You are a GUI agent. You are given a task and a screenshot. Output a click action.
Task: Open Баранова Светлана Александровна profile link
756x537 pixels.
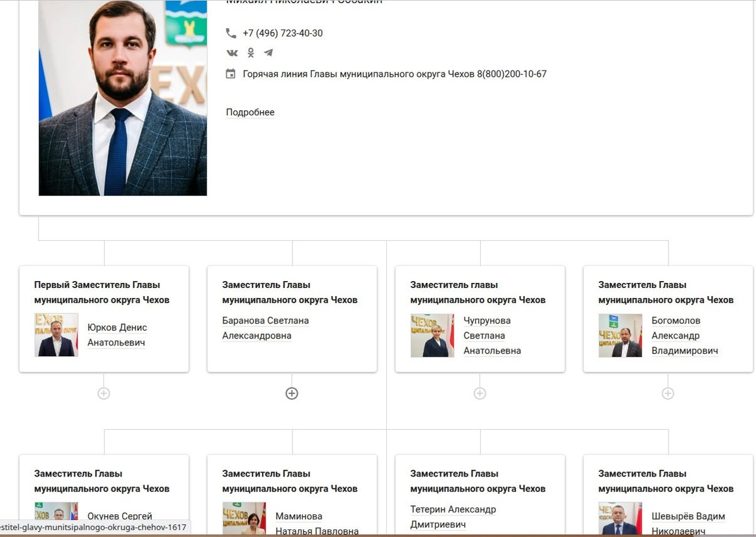coord(265,328)
